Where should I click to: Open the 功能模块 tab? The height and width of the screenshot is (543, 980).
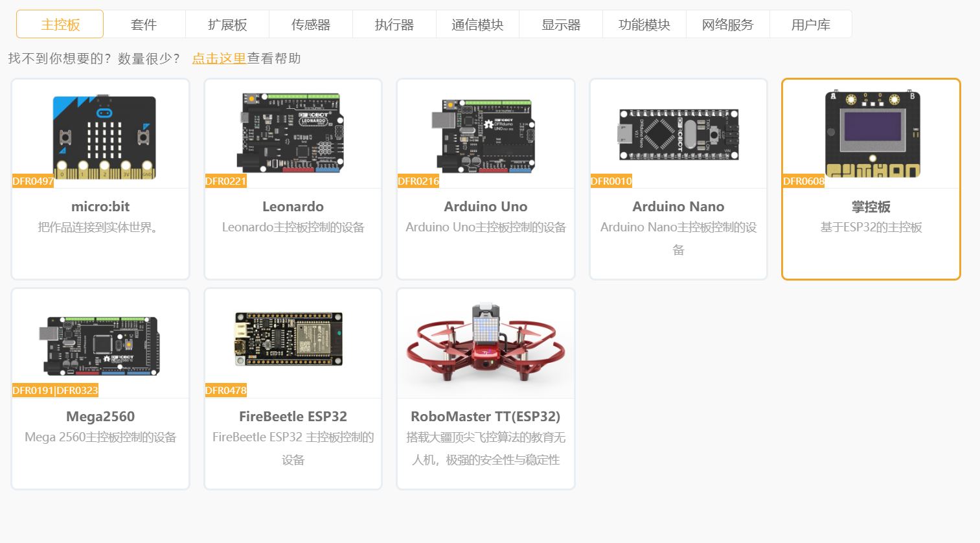pyautogui.click(x=644, y=25)
